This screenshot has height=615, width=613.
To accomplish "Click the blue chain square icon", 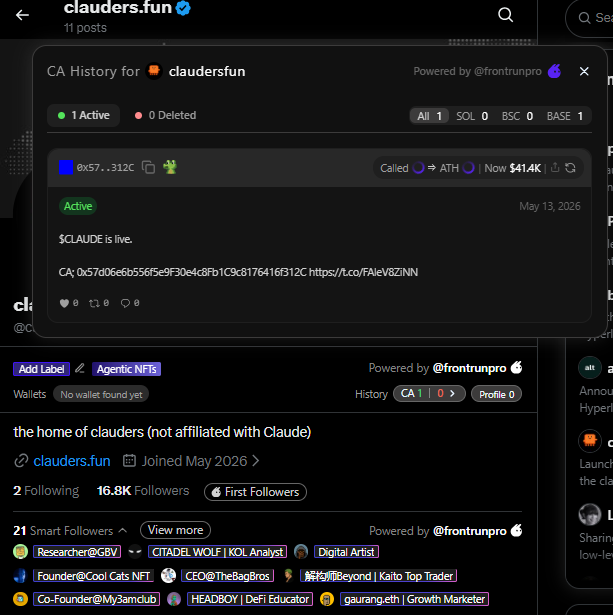I will click(x=66, y=167).
